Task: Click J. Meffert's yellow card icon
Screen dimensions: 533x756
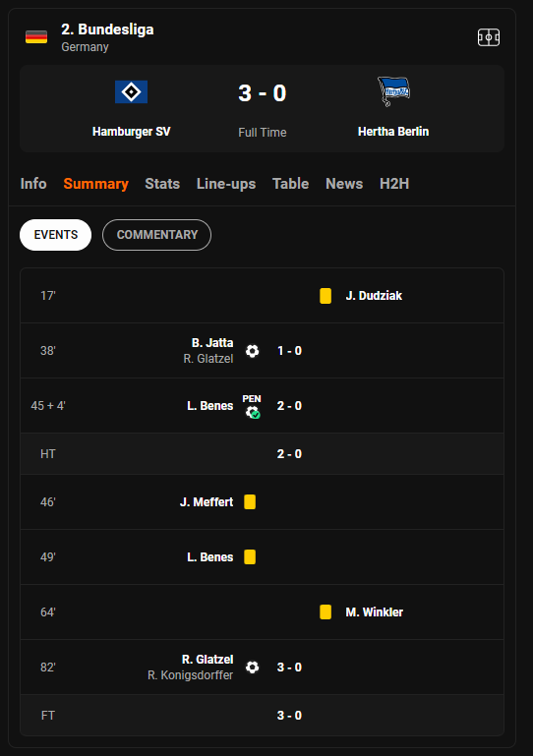Action: click(x=250, y=502)
